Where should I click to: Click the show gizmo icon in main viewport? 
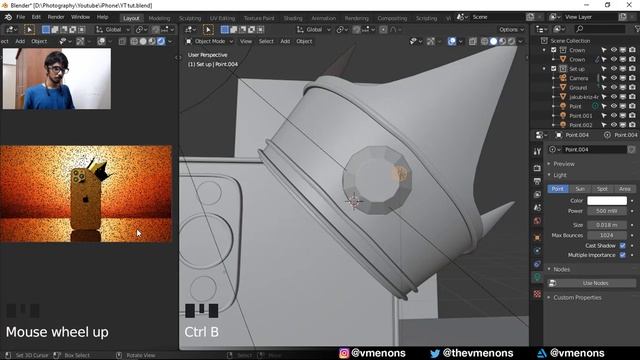pos(430,41)
